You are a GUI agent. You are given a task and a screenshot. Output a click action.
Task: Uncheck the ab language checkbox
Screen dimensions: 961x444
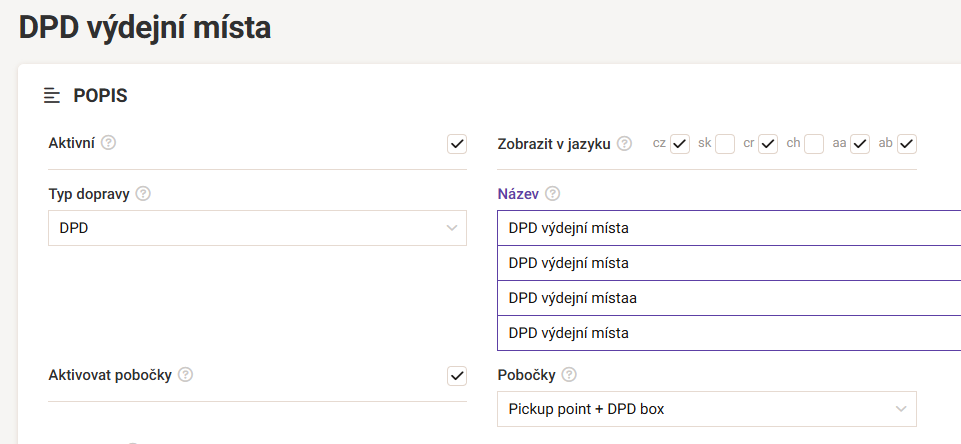click(907, 144)
